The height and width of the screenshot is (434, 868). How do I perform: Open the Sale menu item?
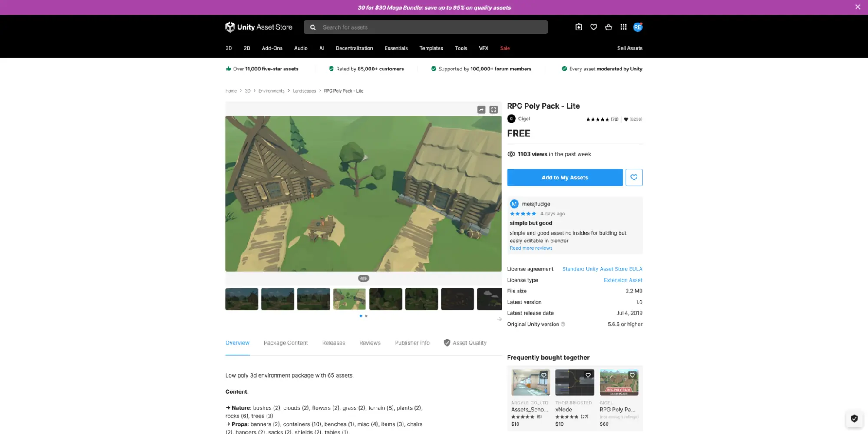(505, 48)
